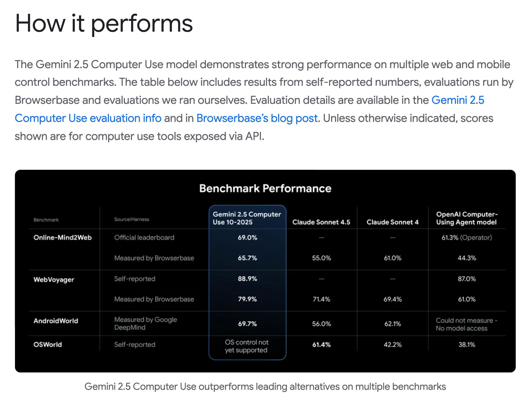Select the OSWorld row label

48,345
